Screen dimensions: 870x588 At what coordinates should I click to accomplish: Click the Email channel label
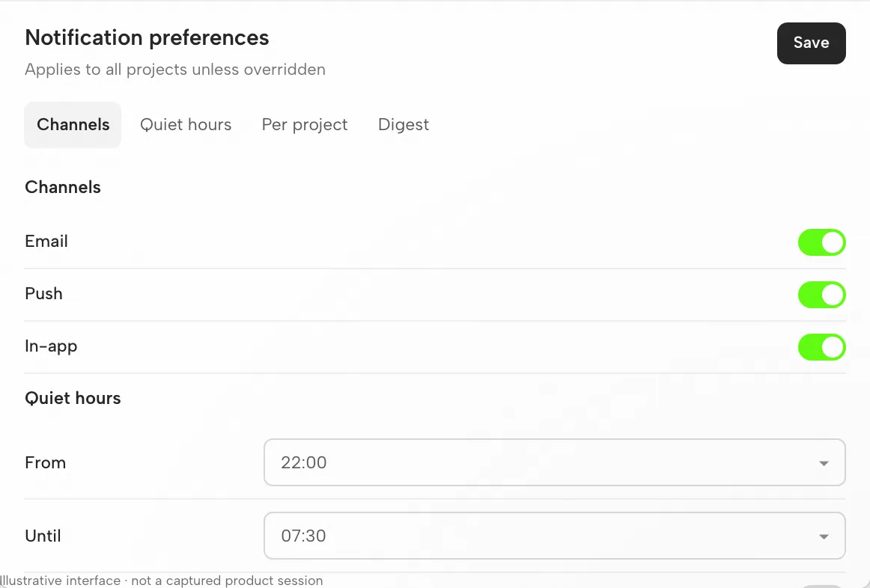(x=46, y=242)
